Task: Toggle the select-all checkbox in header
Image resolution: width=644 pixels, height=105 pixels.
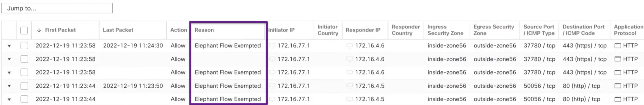Action: (x=24, y=30)
